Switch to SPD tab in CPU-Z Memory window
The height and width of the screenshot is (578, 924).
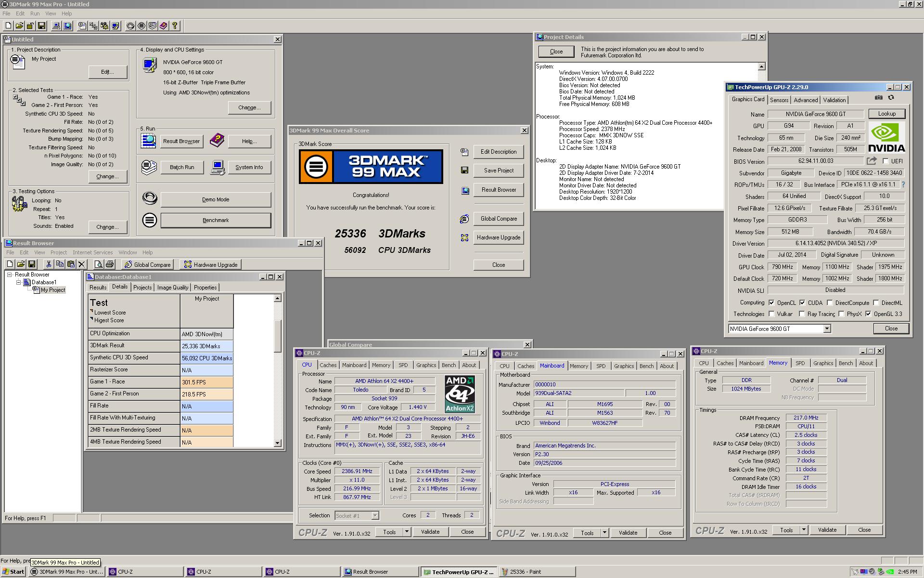pos(800,363)
